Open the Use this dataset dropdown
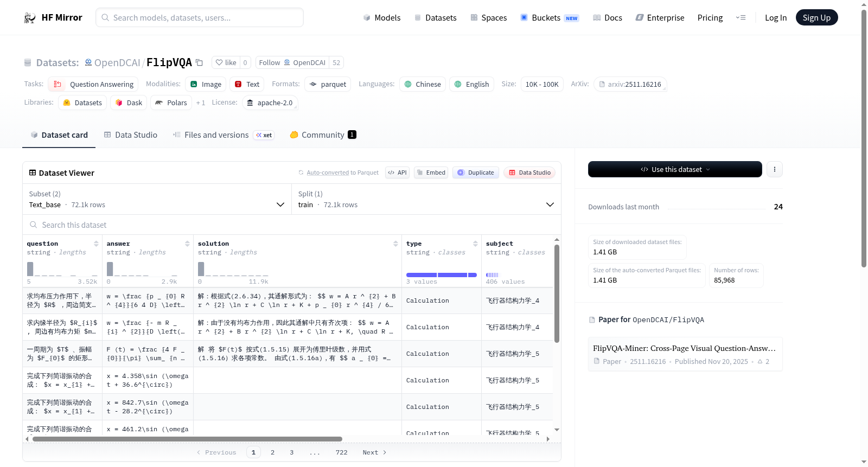This screenshot has height=467, width=868. click(675, 169)
